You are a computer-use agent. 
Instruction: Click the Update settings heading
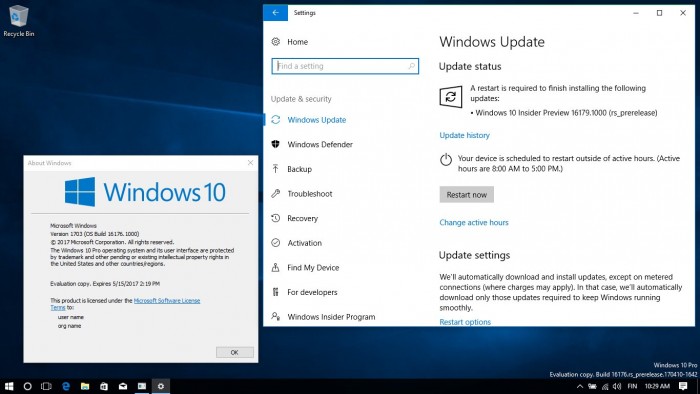coord(474,255)
